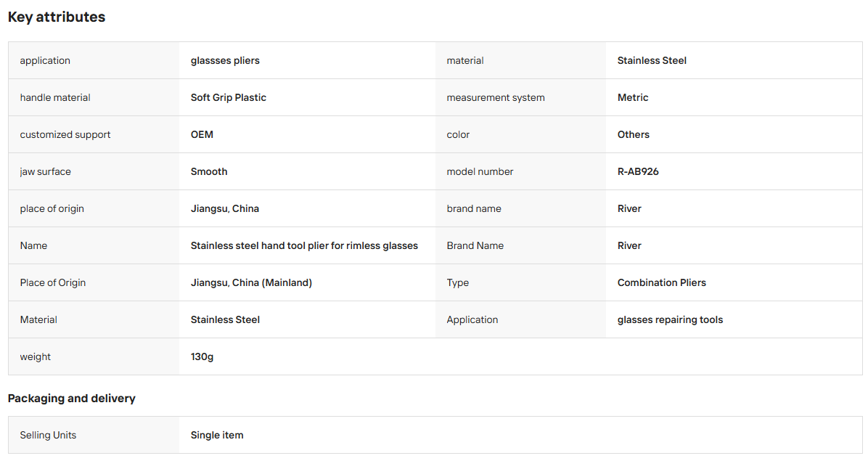Select the 'Single item' value
The image size is (868, 461).
216,435
